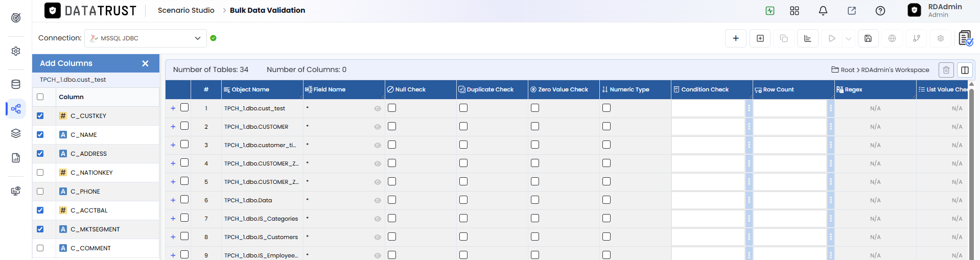Expand row 8 IS_Customers with plus
The width and height of the screenshot is (980, 260).
(x=173, y=237)
